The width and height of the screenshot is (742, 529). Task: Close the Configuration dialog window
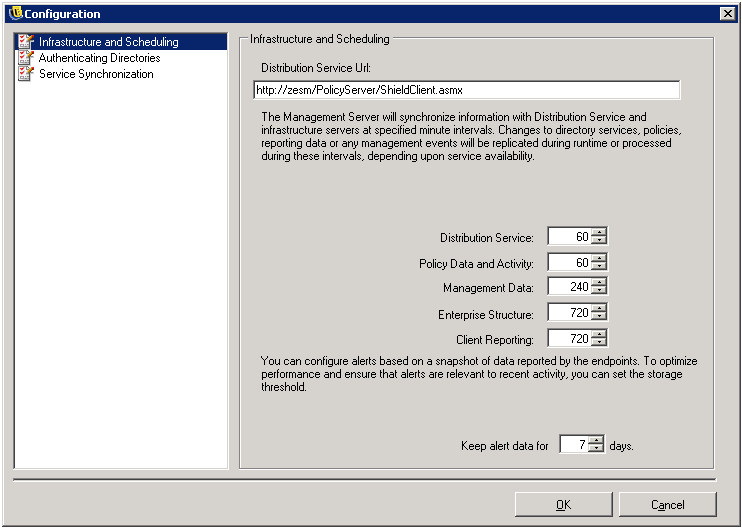pyautogui.click(x=727, y=14)
